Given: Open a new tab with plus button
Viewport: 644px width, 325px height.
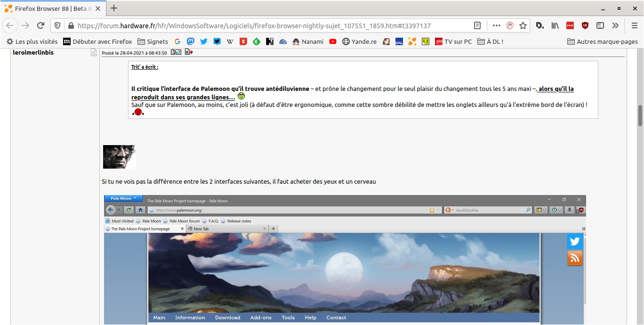Looking at the screenshot, I should [x=114, y=8].
